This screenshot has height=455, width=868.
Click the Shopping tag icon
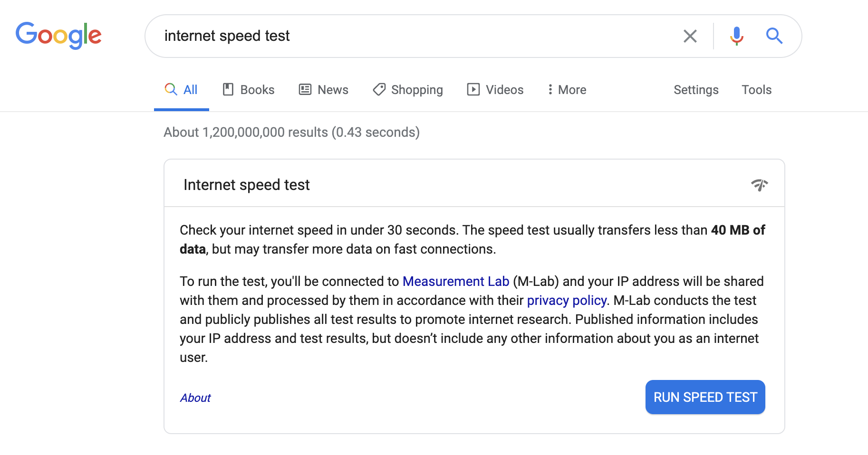(x=379, y=89)
